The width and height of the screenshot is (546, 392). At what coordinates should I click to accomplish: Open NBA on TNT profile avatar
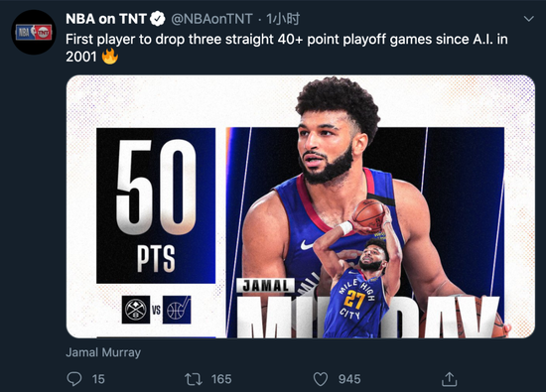pos(34,33)
